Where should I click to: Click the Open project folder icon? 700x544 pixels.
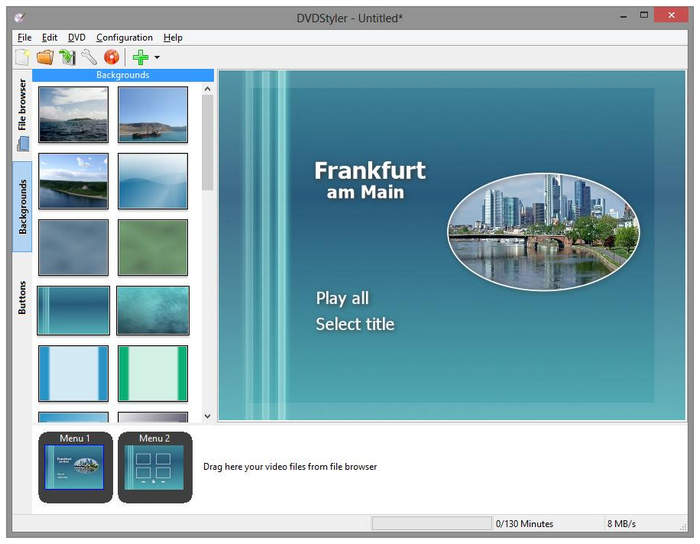45,58
